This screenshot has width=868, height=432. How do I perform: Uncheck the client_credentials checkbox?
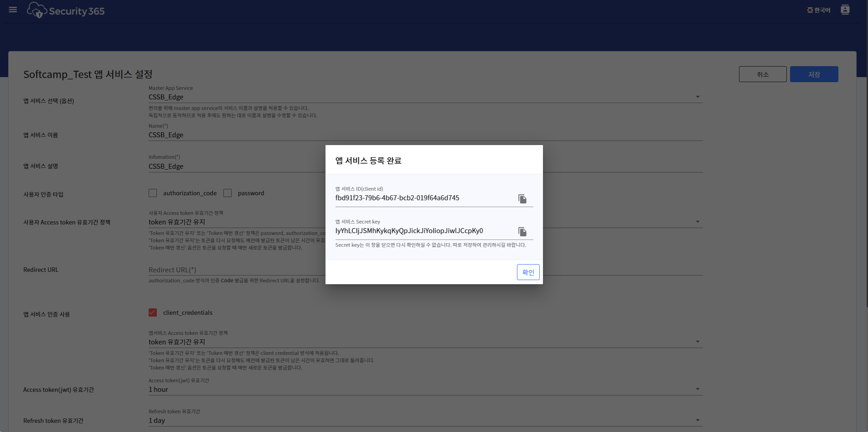[x=153, y=312]
